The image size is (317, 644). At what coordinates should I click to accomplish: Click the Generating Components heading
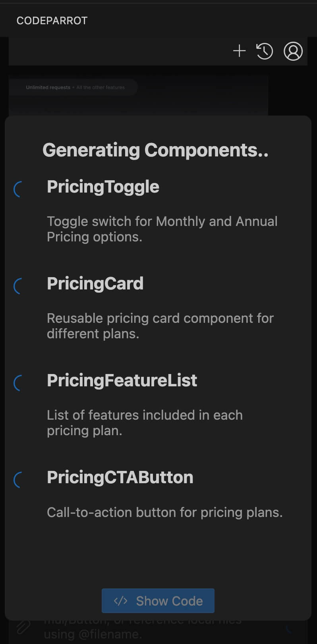[x=155, y=150]
